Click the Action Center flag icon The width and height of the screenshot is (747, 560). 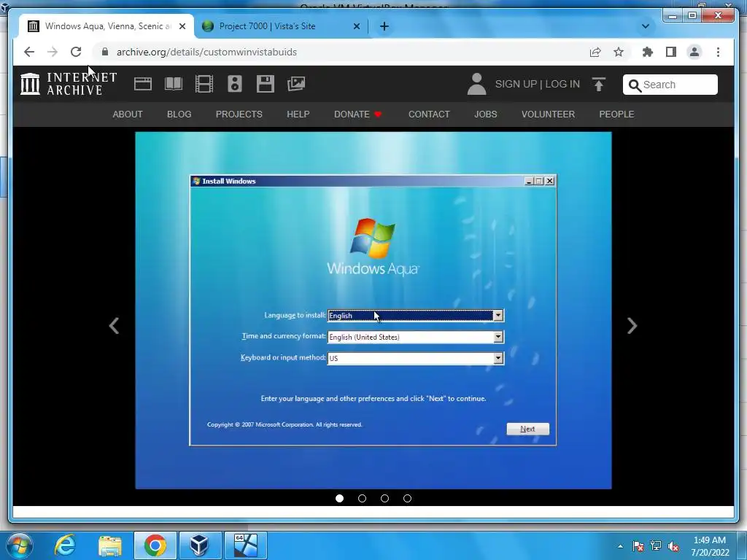click(638, 545)
